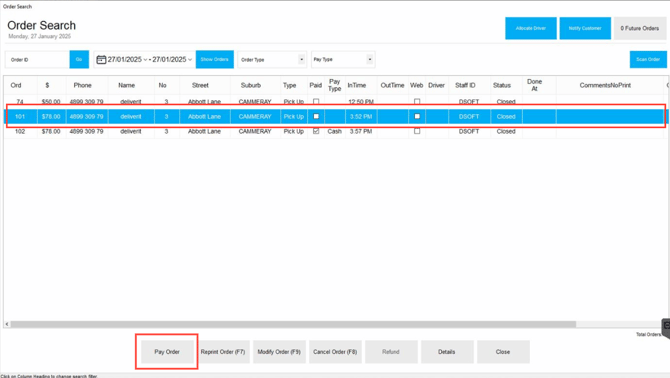Open the calendar icon in date range
This screenshot has height=378, width=670.
[x=101, y=59]
